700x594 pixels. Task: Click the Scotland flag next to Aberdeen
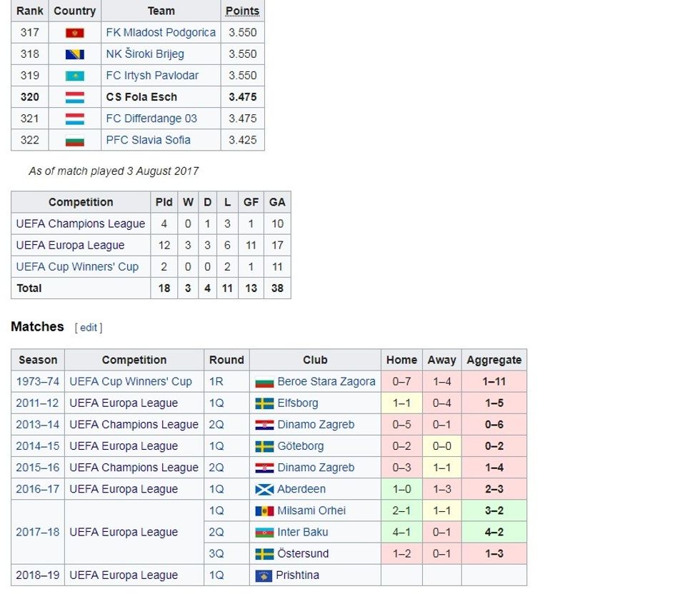(264, 489)
